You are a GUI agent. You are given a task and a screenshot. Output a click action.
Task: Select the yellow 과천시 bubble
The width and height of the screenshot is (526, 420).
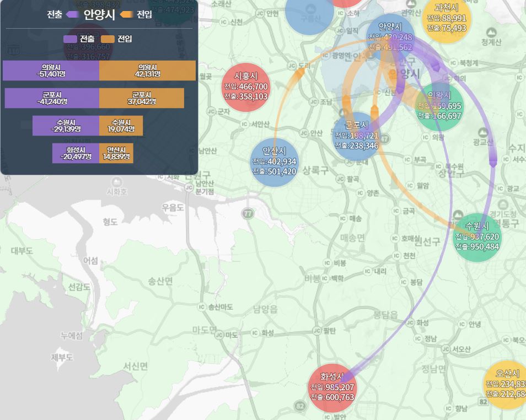tap(447, 19)
